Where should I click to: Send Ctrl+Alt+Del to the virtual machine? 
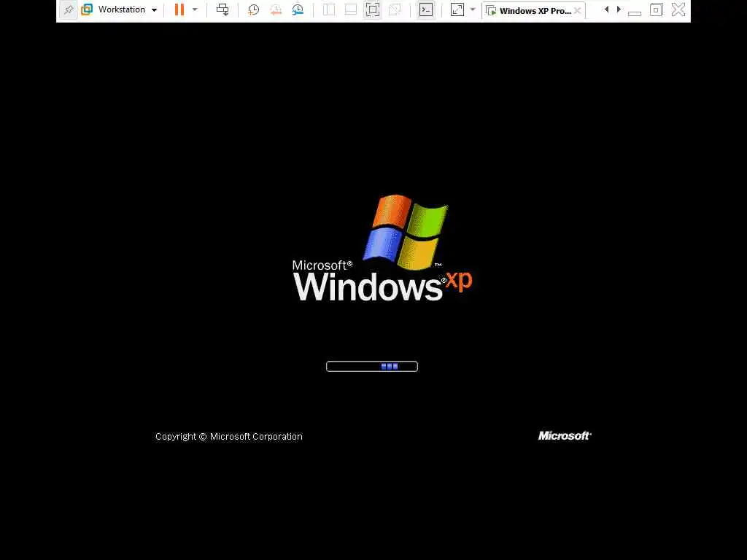[222, 9]
